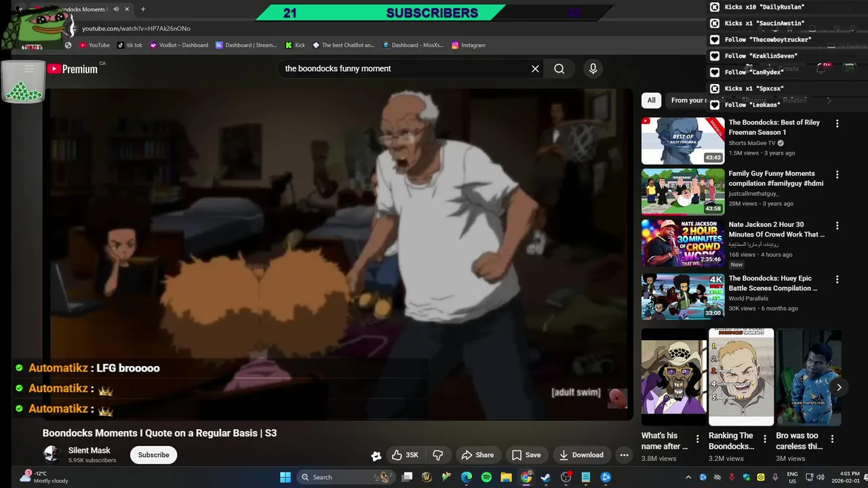Viewport: 868px width, 488px height.
Task: Open Nate Jackson 2 Hour crowd work thumbnail
Action: pos(683,243)
